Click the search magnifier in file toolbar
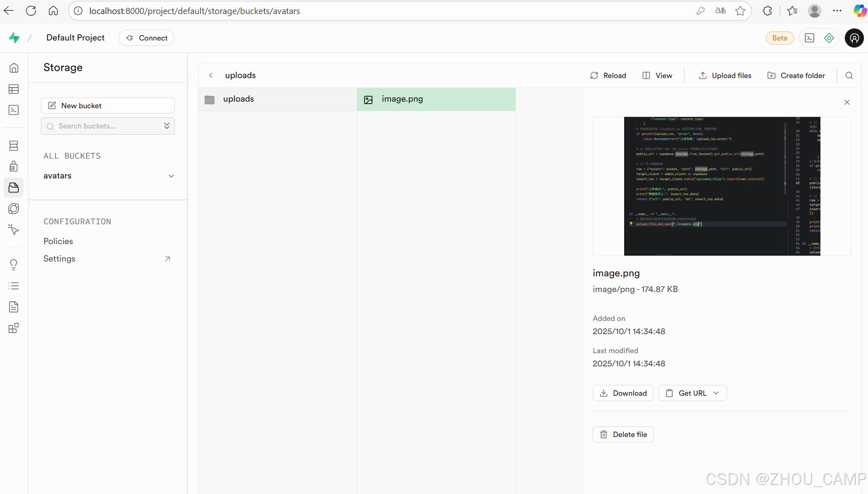868x494 pixels. point(849,76)
